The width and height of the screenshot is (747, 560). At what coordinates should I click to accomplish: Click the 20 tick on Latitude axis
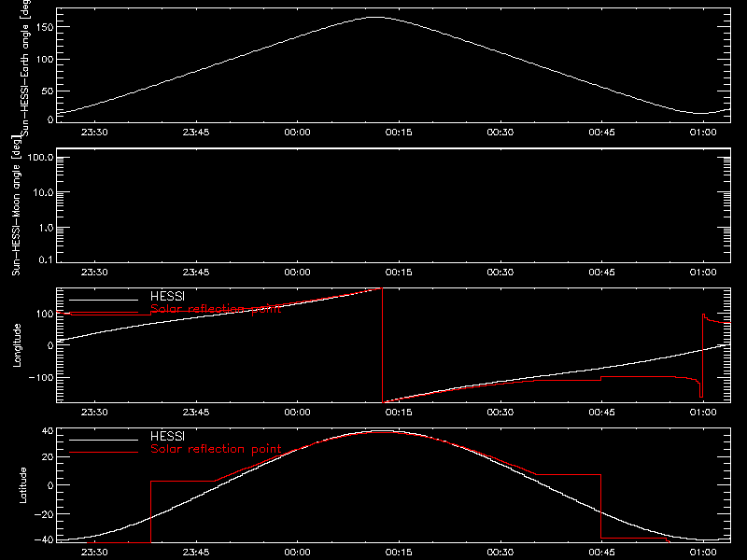(48, 456)
